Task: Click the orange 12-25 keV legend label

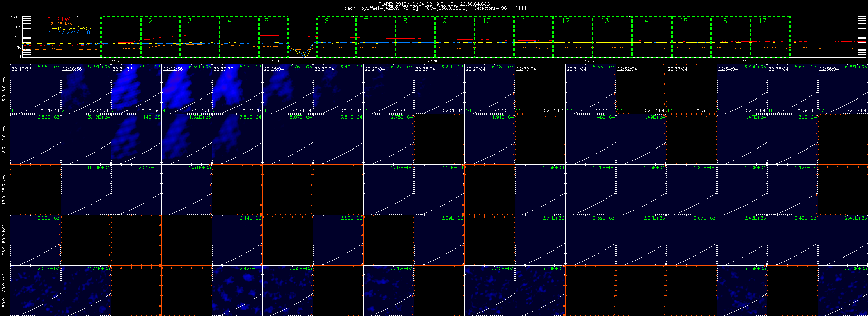Action: pyautogui.click(x=60, y=24)
